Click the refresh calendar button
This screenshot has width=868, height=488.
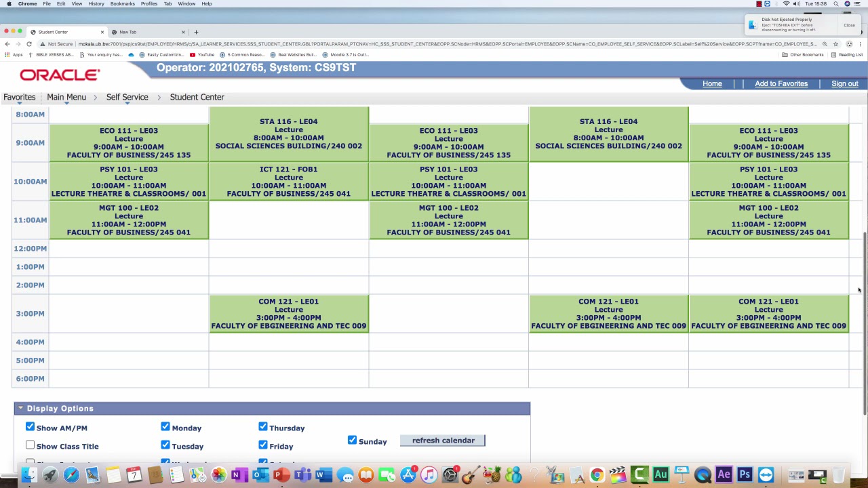tap(443, 441)
